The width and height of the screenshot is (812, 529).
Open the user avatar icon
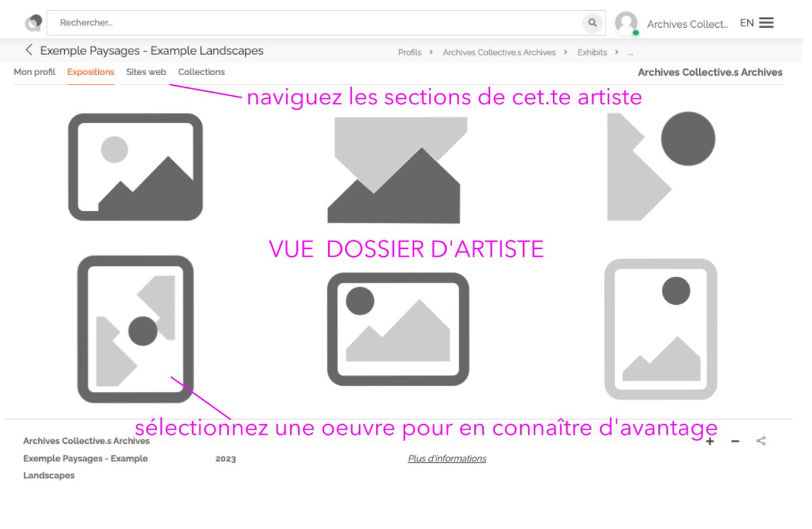626,22
